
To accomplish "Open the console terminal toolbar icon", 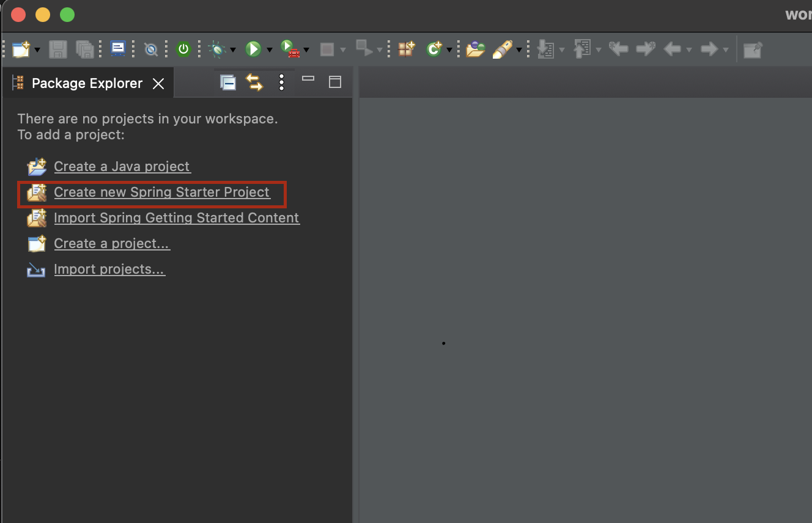I will pos(118,49).
